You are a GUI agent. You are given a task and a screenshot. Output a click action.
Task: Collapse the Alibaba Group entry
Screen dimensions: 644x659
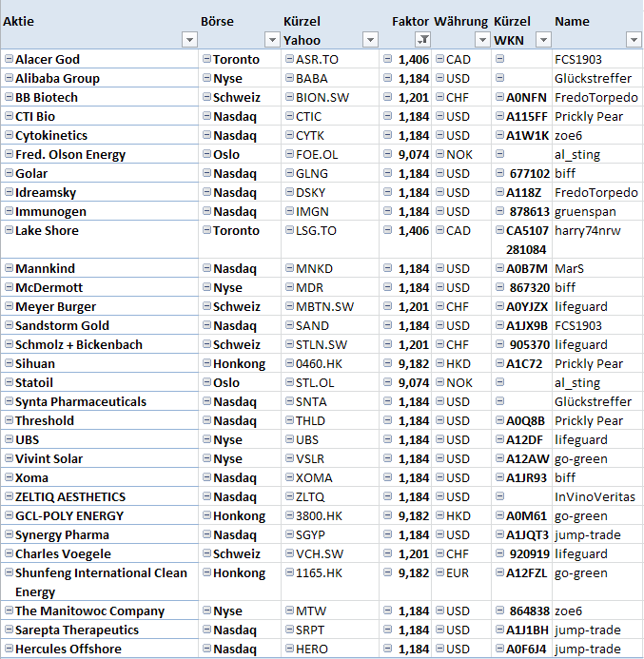[x=9, y=78]
